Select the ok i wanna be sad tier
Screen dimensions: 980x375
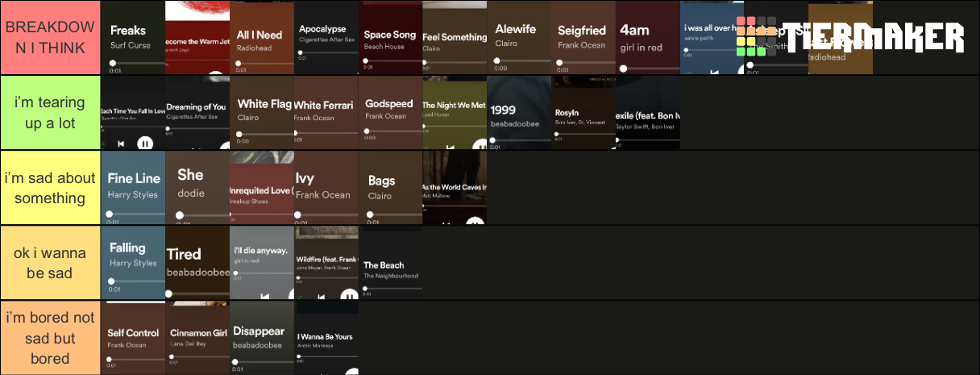50,262
